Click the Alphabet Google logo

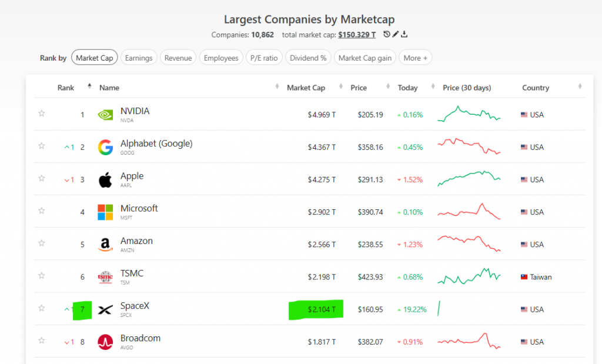(x=105, y=147)
